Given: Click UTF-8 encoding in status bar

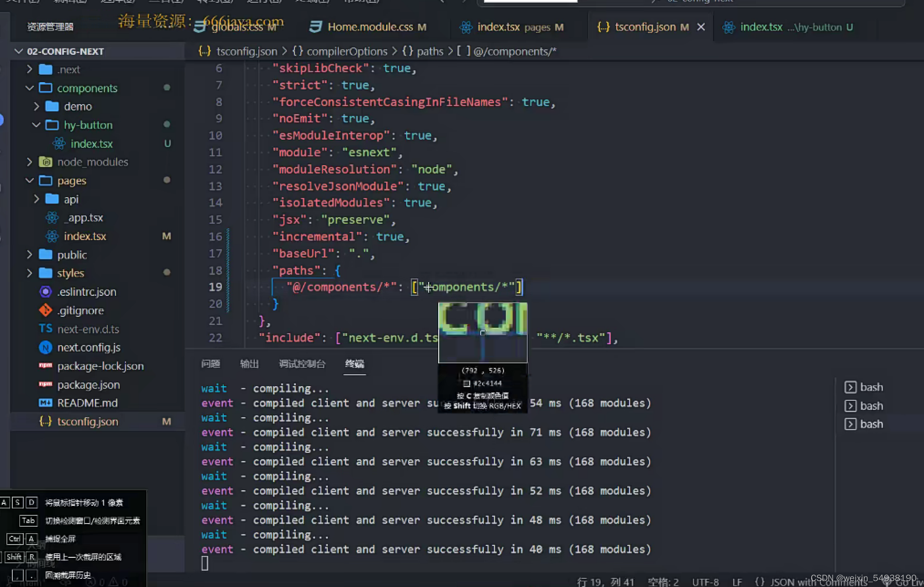Looking at the screenshot, I should coord(705,582).
